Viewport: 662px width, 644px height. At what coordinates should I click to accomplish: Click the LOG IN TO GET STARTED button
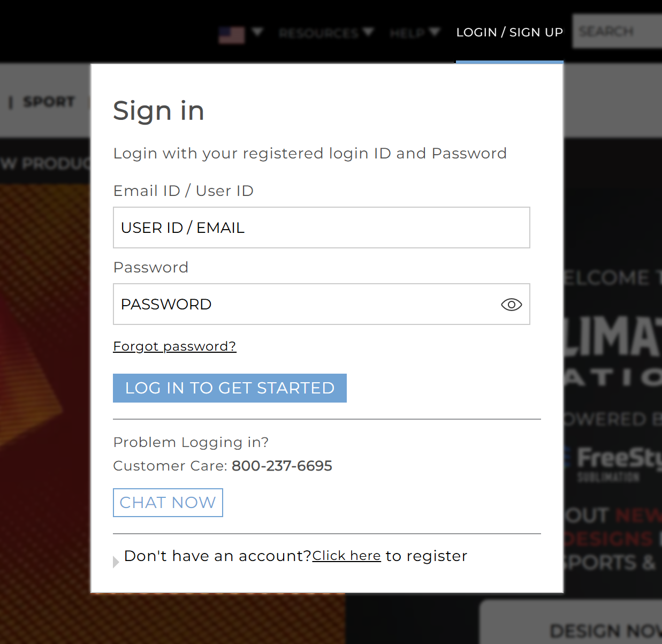(230, 388)
